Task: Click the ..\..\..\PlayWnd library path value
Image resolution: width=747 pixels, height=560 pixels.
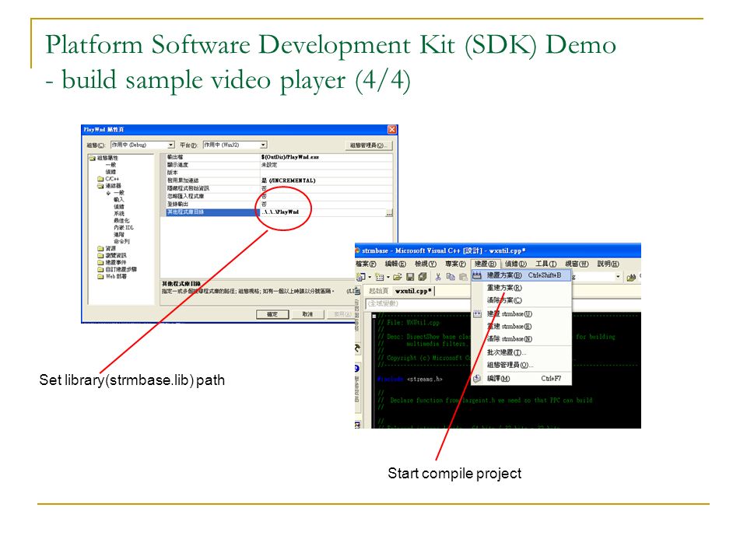Action: point(280,212)
